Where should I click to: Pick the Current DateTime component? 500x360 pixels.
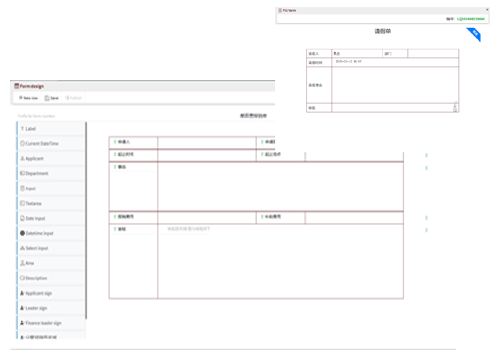[51, 144]
